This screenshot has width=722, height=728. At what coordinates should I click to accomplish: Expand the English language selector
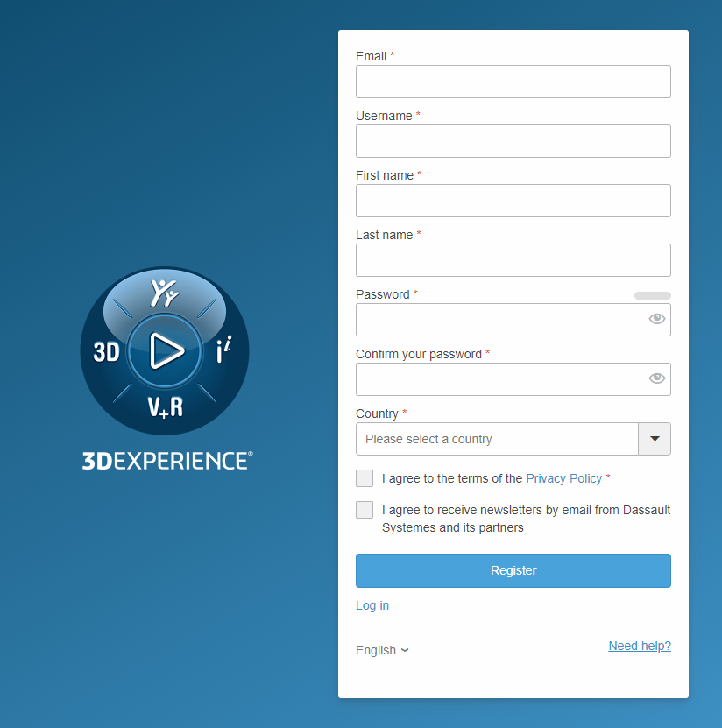point(382,650)
